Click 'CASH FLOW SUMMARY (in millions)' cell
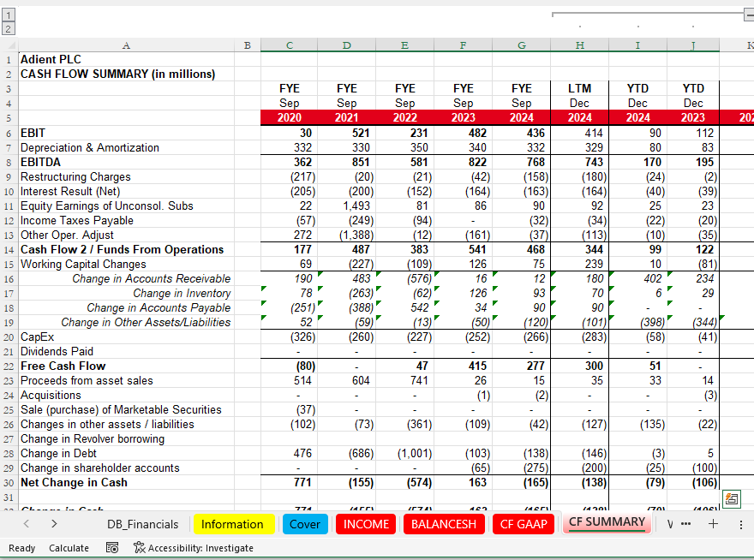The width and height of the screenshot is (754, 560). pyautogui.click(x=127, y=74)
